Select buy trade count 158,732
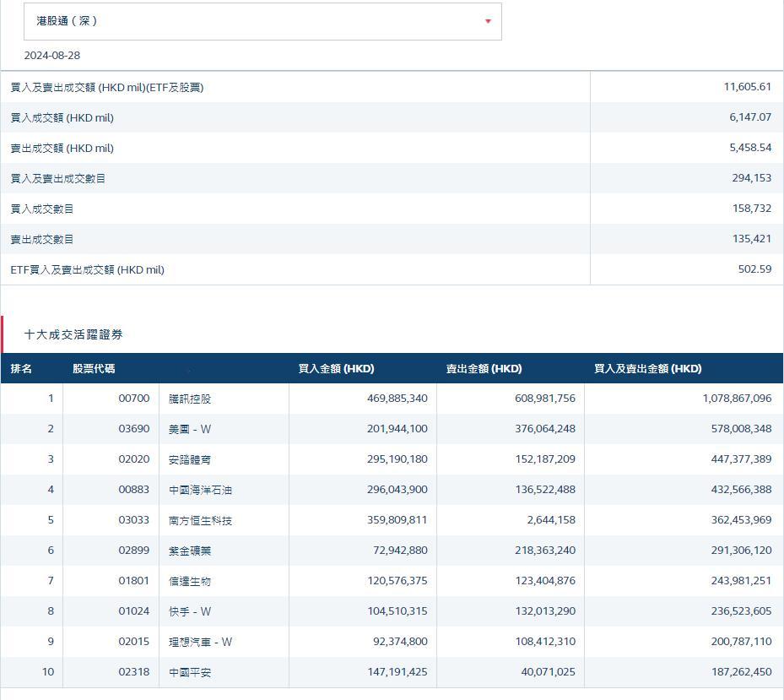The image size is (784, 700). (x=751, y=209)
